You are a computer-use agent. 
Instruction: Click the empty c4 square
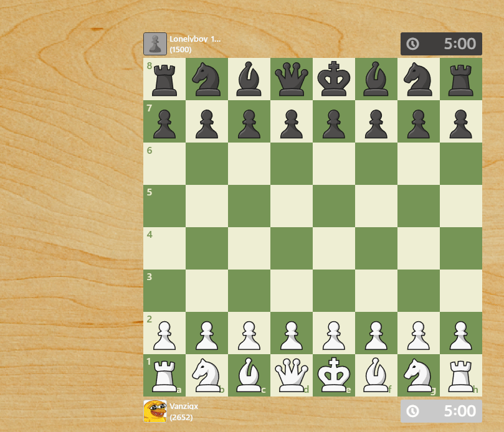tap(249, 248)
